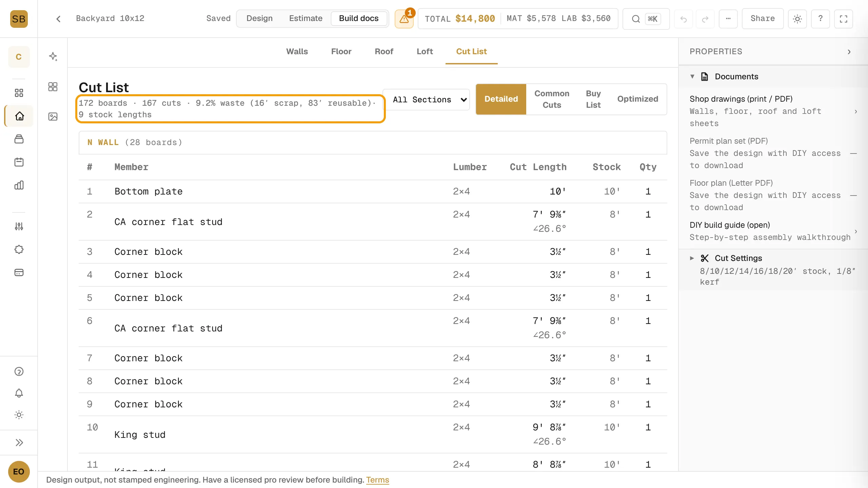Open the Walls tab

tap(297, 52)
